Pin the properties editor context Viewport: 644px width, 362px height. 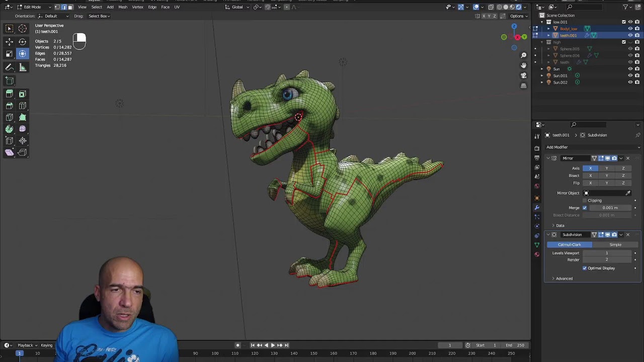click(x=638, y=135)
